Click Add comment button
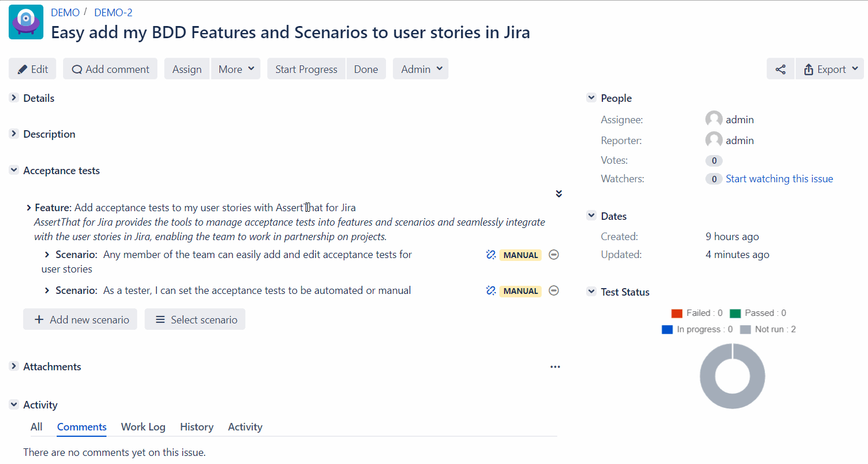The width and height of the screenshot is (868, 464). (110, 69)
